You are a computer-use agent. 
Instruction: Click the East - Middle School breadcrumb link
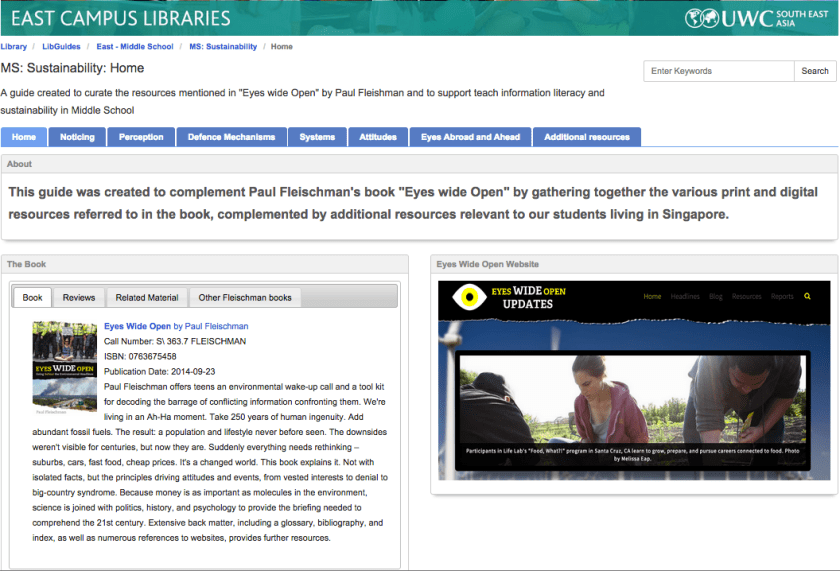134,47
